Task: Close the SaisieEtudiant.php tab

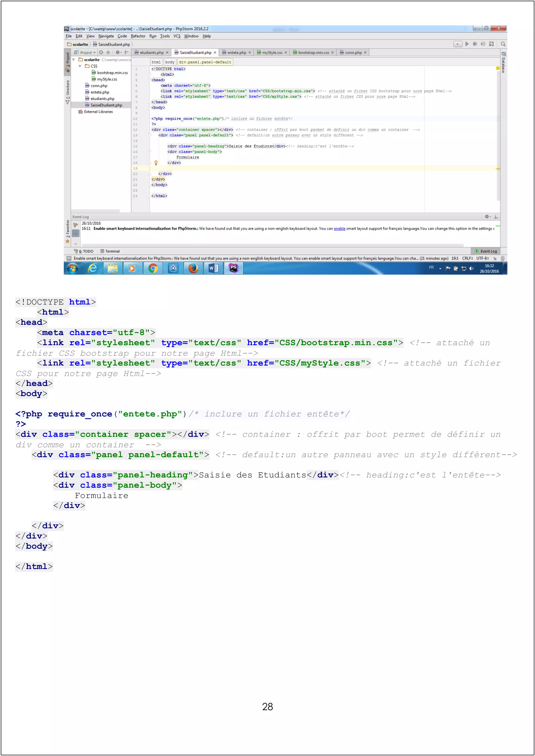Action: [x=215, y=52]
